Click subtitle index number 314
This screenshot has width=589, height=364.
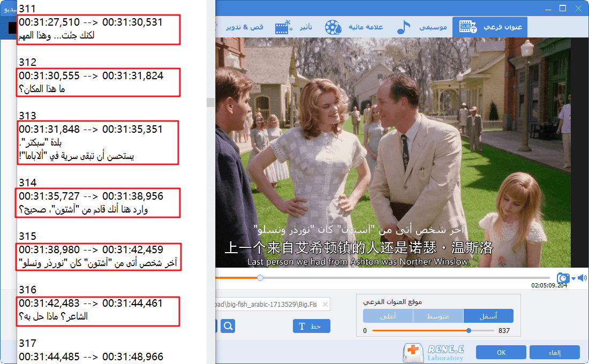click(27, 183)
